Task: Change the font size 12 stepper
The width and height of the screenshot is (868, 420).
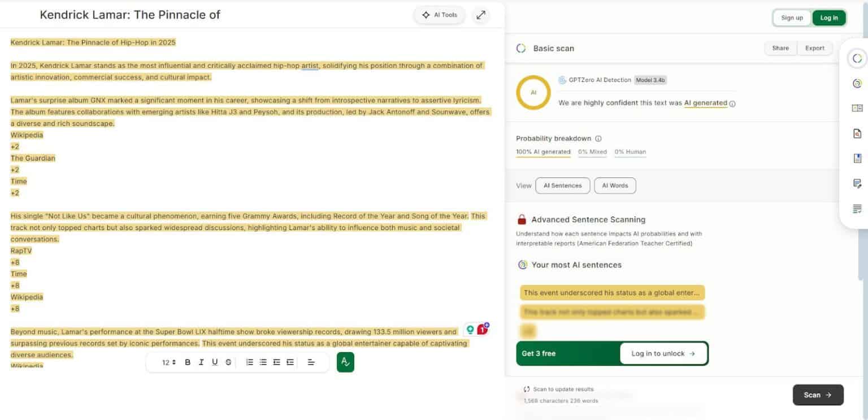Action: click(169, 362)
